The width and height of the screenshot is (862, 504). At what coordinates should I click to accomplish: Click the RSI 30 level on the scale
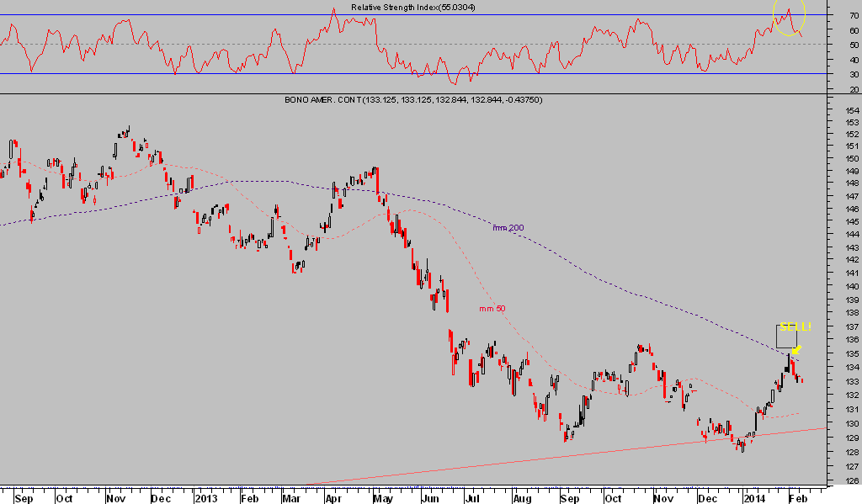pos(854,74)
